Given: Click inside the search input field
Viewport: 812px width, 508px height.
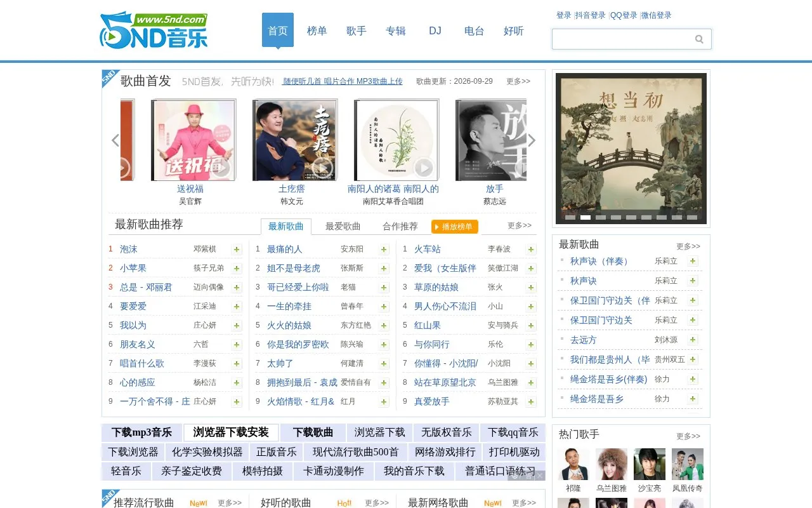Looking at the screenshot, I should [x=623, y=39].
